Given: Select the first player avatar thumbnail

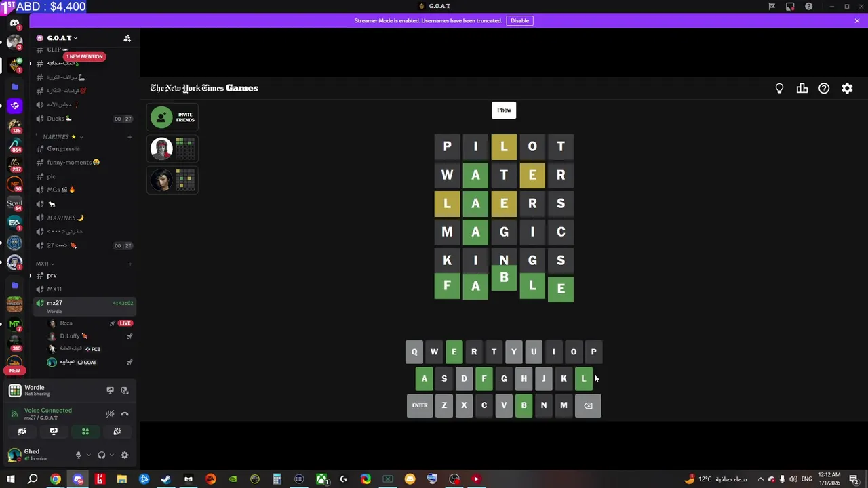Looking at the screenshot, I should pos(161,148).
